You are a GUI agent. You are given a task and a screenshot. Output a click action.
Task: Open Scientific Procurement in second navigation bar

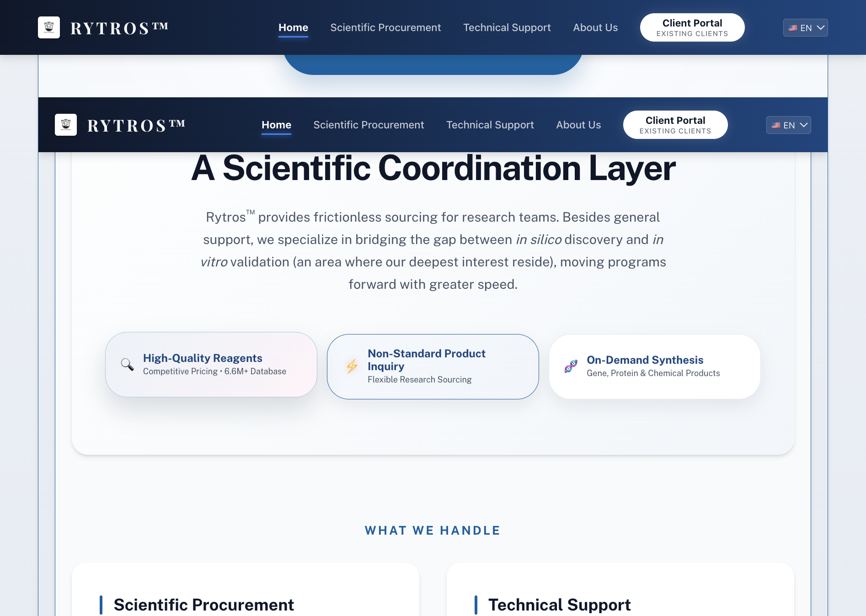[x=369, y=125]
